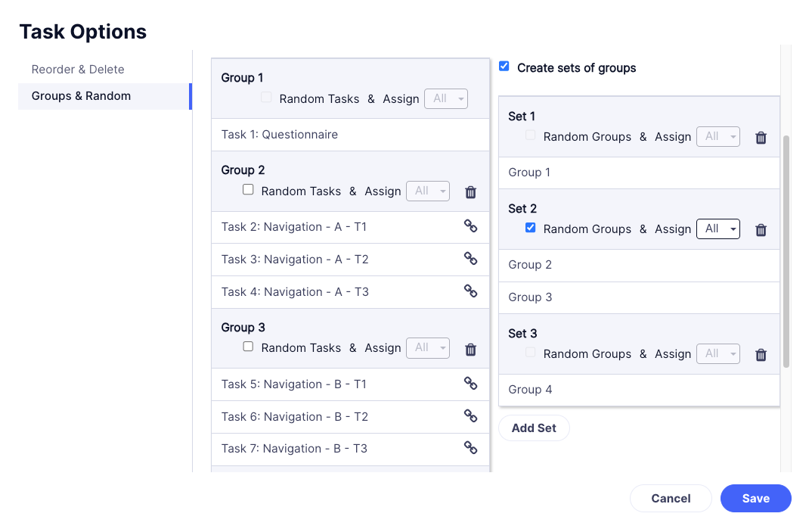812x532 pixels.
Task: Click link icon for Task 6: Navigation - B - T2
Action: [x=470, y=416]
